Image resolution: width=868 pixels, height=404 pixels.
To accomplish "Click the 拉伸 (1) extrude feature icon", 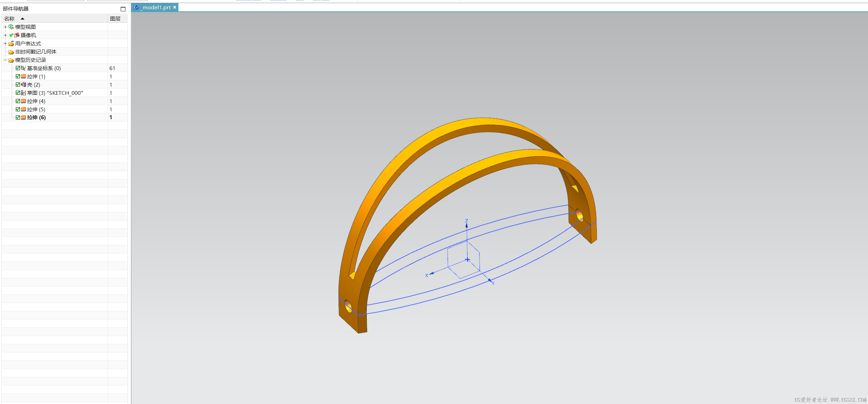I will coord(23,76).
